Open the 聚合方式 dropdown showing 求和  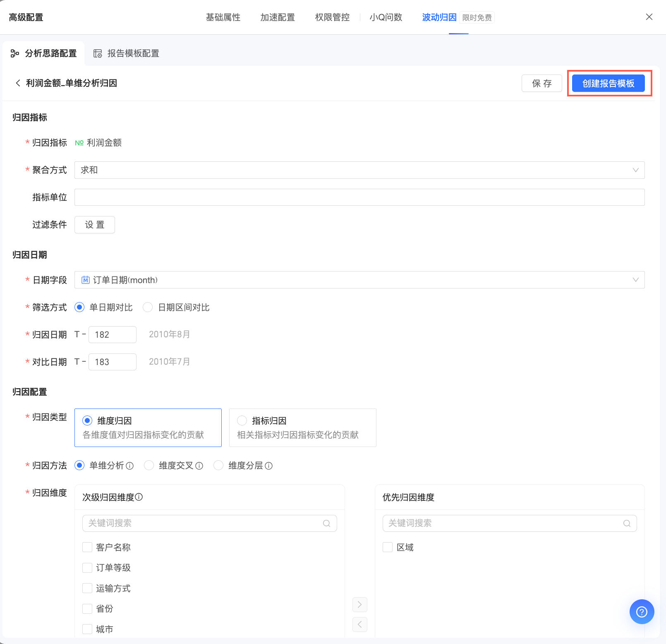pos(359,170)
